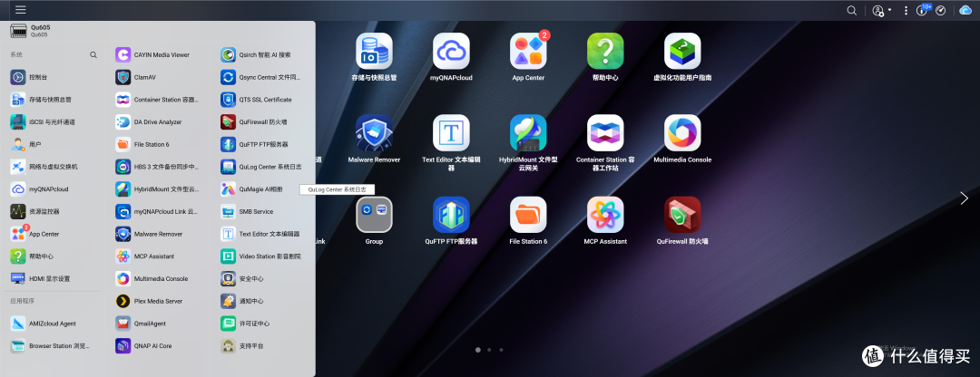Open 存储与快照总管 desktop shortcut

click(x=374, y=52)
